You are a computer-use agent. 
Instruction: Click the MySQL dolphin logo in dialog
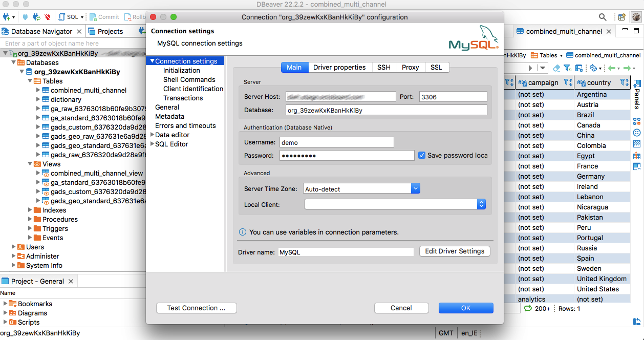[473, 37]
